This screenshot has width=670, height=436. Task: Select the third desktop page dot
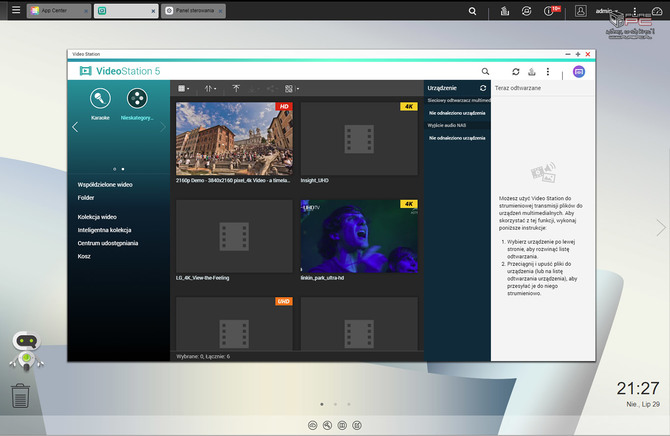349,404
